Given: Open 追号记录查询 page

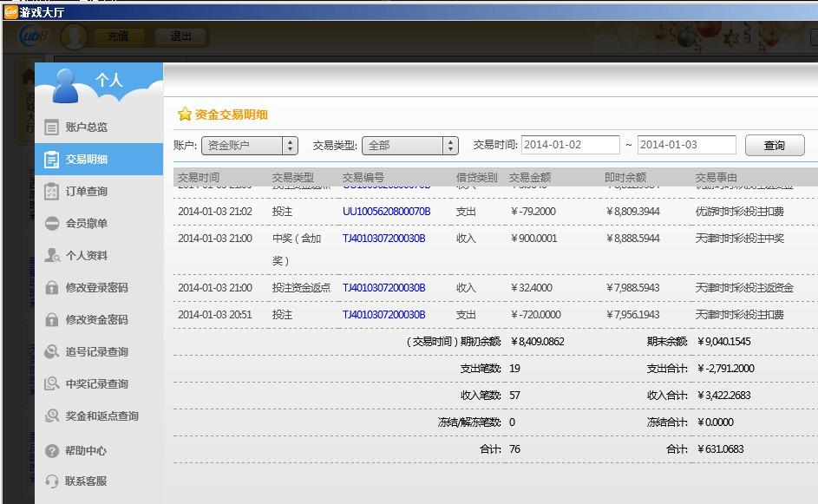Looking at the screenshot, I should 96,351.
